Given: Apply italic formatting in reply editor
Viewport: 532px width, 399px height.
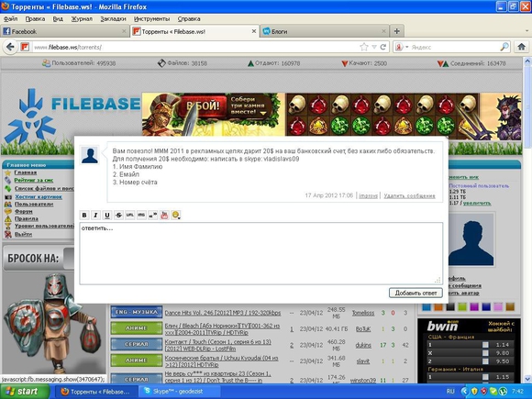Looking at the screenshot, I should click(x=95, y=215).
